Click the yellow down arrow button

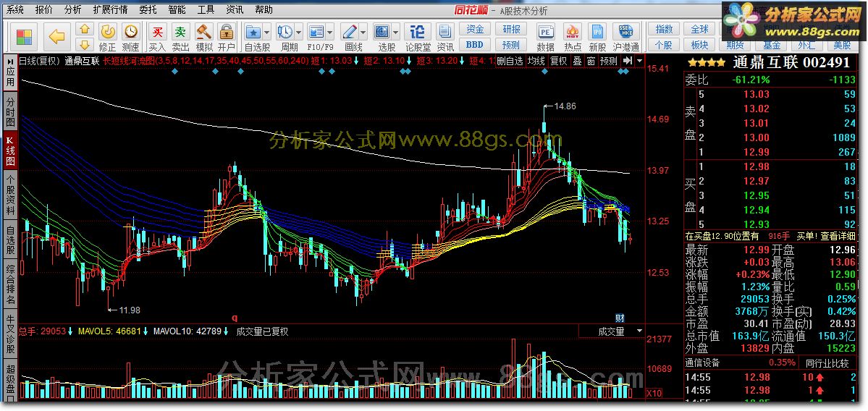(x=85, y=45)
